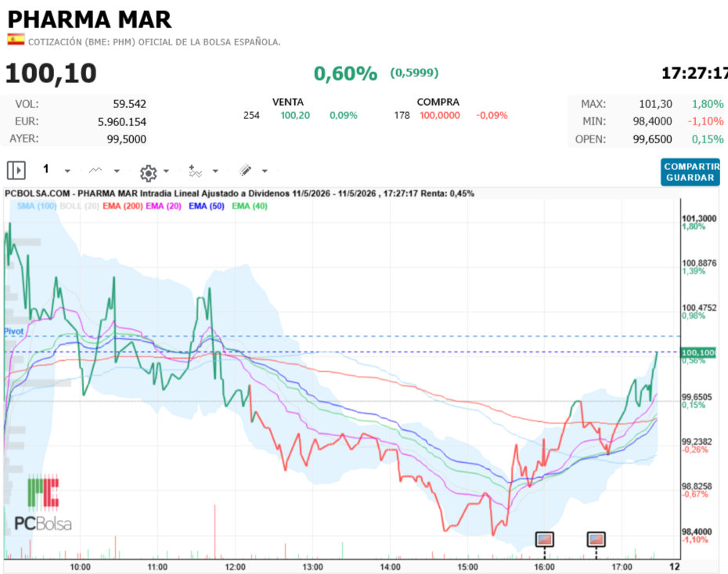Click the 101,3000 price axis label
This screenshot has width=728, height=574.
coord(699,218)
